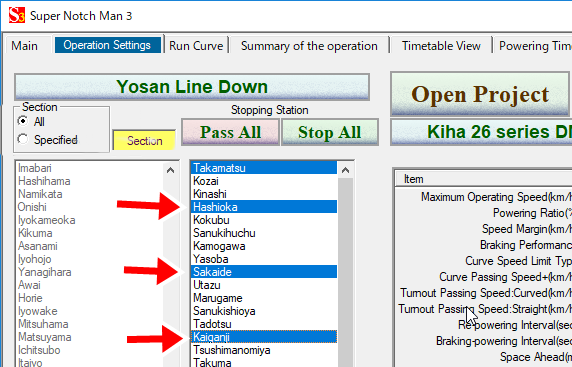Select Sanukishioya in stopping station list
Image resolution: width=572 pixels, height=367 pixels.
pos(264,311)
